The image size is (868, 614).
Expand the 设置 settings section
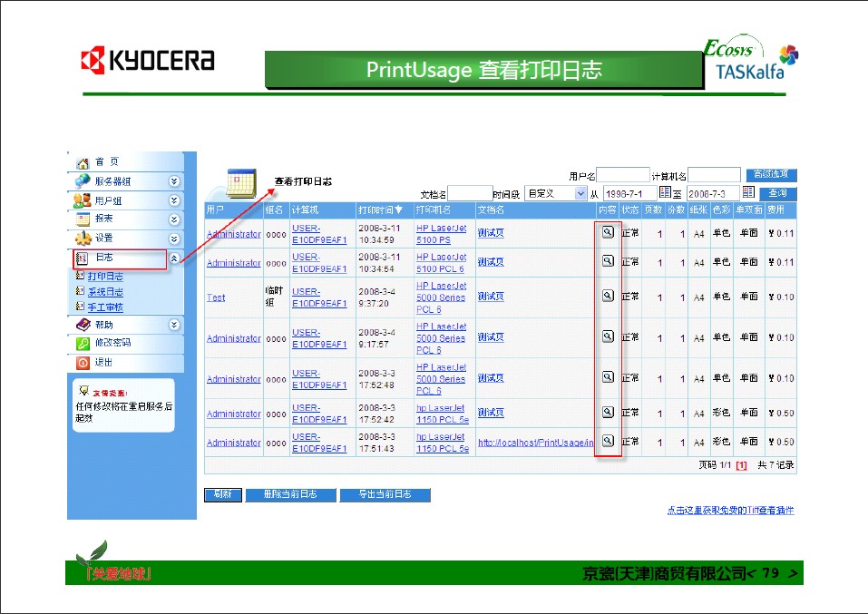click(x=174, y=239)
